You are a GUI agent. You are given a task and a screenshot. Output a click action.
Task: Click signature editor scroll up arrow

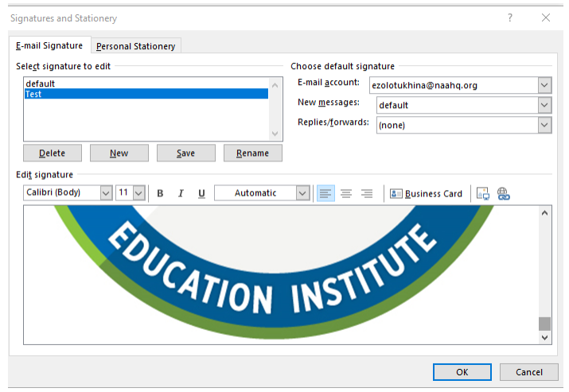[544, 213]
